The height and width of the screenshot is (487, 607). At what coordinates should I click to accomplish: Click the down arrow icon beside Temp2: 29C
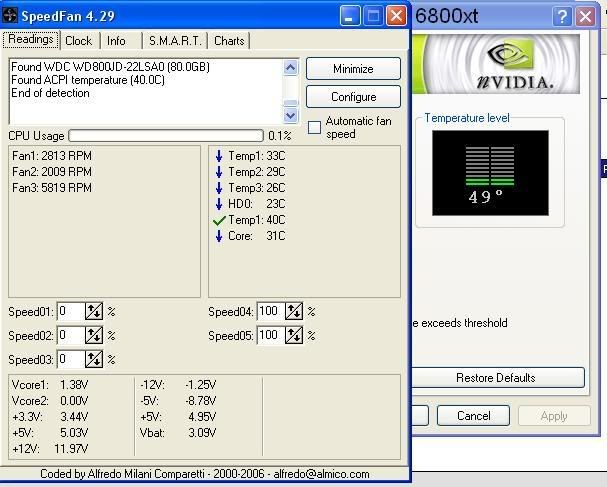tap(219, 172)
